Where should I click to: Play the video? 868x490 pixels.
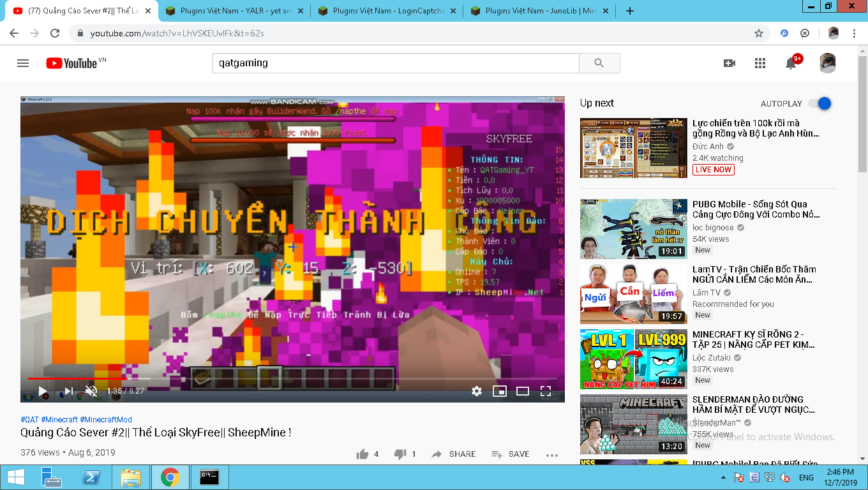[x=43, y=391]
